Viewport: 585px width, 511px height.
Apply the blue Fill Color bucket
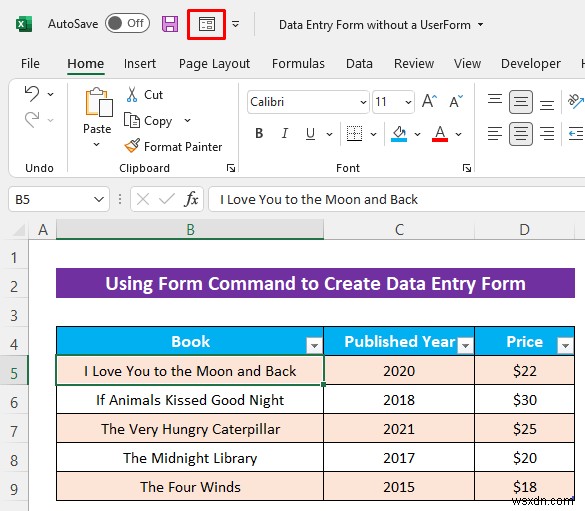[x=399, y=134]
